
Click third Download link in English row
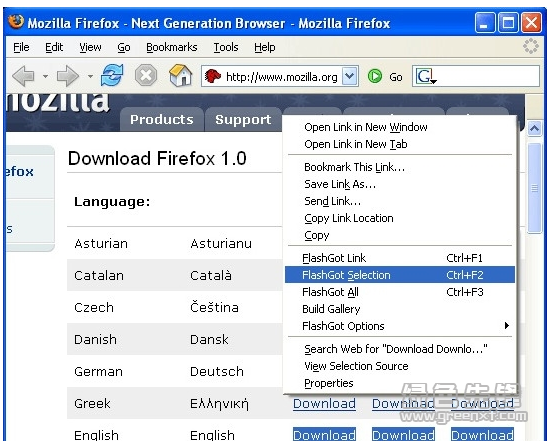click(x=482, y=435)
